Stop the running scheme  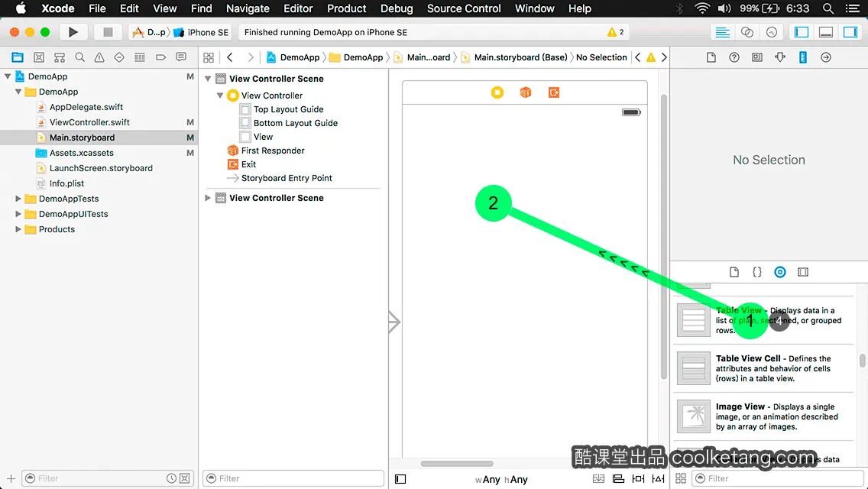coord(108,32)
